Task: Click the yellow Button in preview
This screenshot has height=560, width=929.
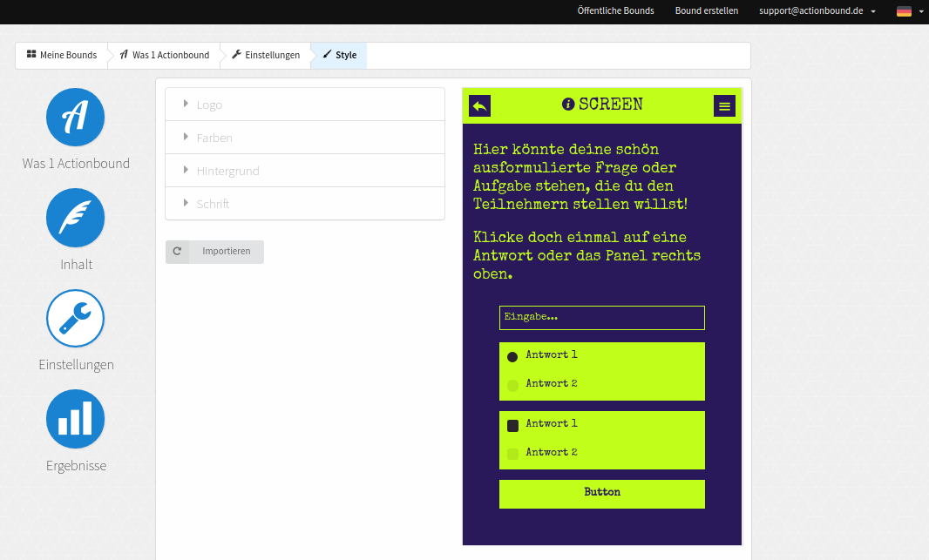Action: pos(602,494)
